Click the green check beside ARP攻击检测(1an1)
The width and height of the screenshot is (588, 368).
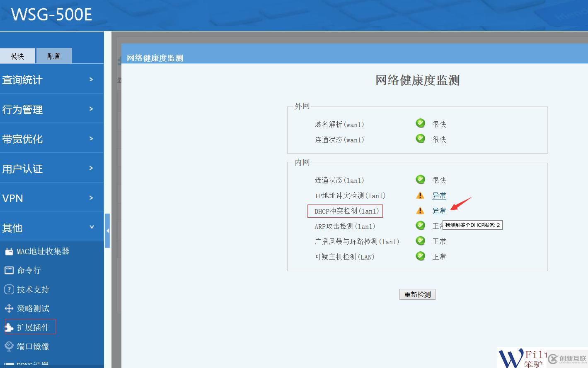420,225
